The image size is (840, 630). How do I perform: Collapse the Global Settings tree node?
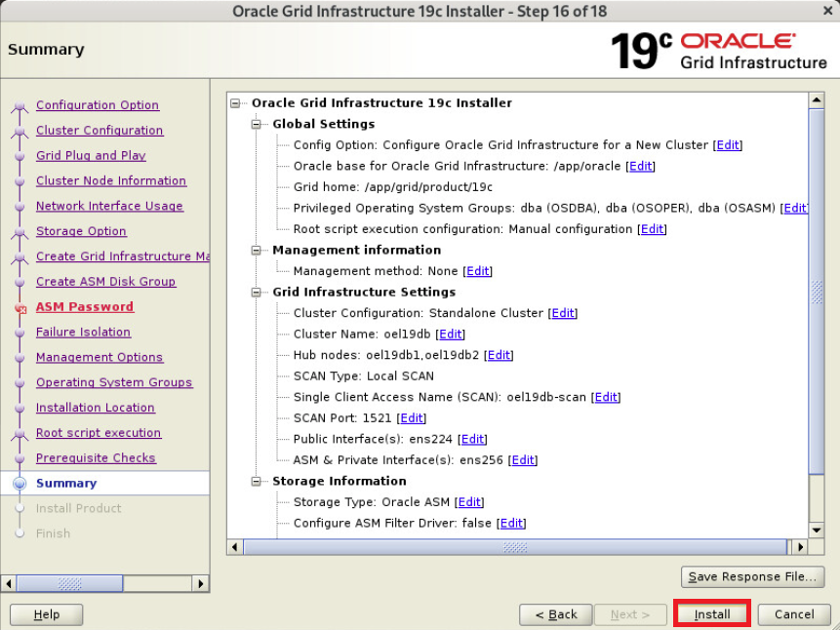click(x=256, y=124)
